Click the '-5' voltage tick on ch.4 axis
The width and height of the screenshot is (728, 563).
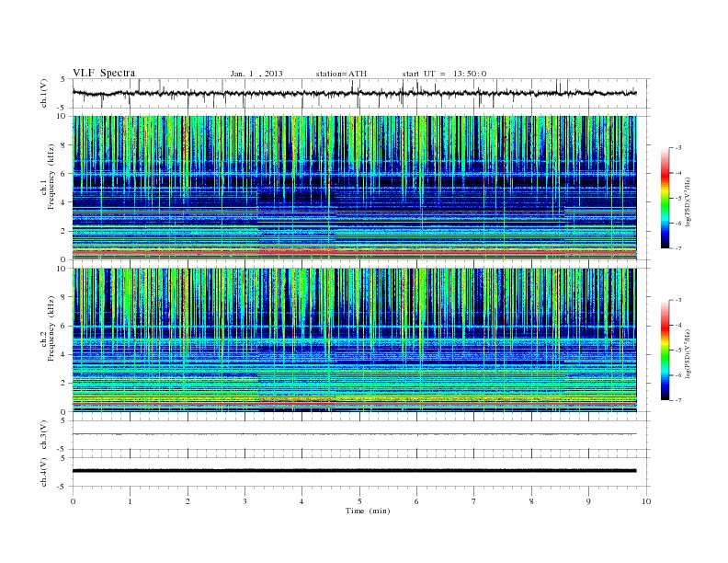coord(62,487)
